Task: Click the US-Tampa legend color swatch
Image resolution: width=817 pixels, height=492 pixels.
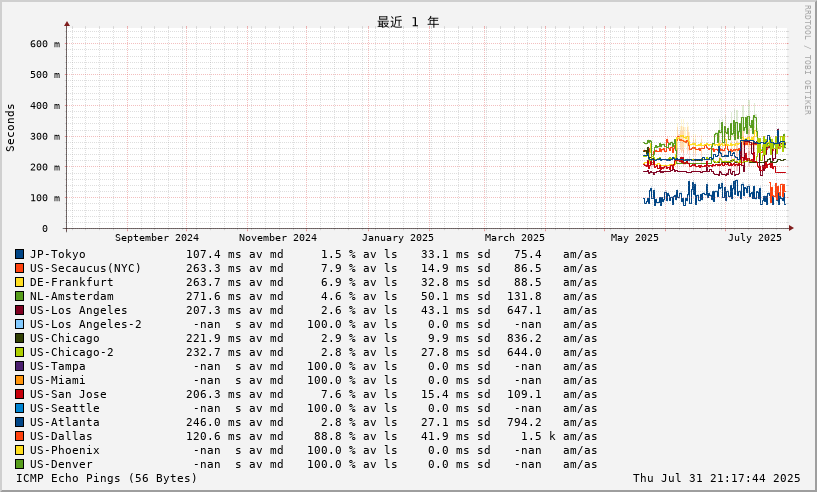Action: point(19,366)
